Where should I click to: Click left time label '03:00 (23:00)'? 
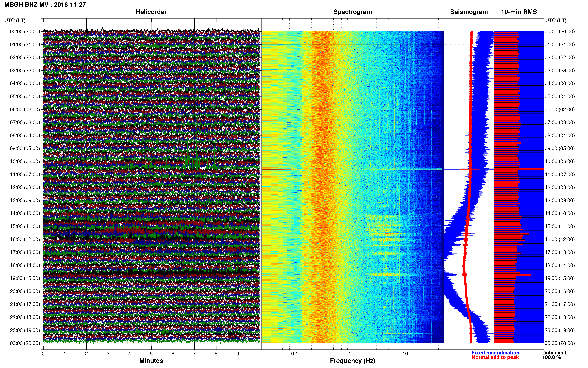[x=25, y=71]
